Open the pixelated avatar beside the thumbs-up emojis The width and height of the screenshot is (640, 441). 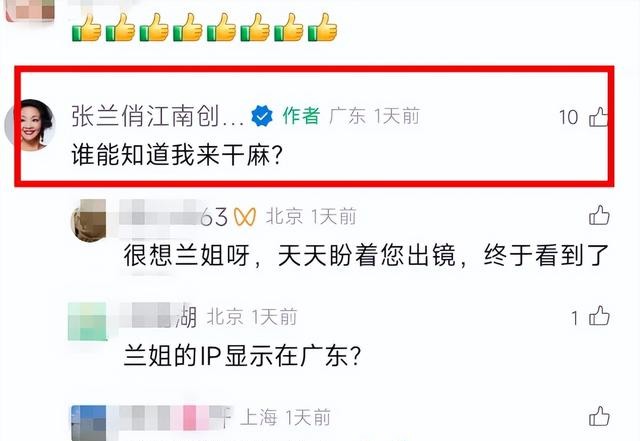[x=30, y=10]
